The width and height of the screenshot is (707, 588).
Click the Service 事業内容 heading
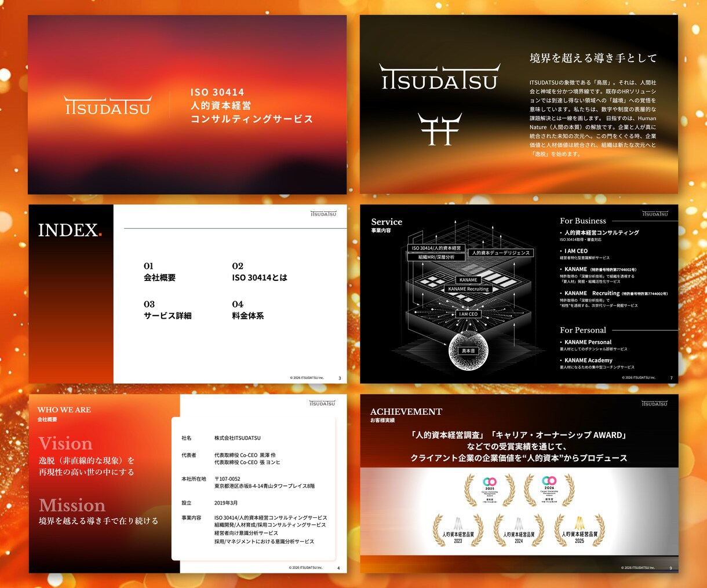pos(387,225)
